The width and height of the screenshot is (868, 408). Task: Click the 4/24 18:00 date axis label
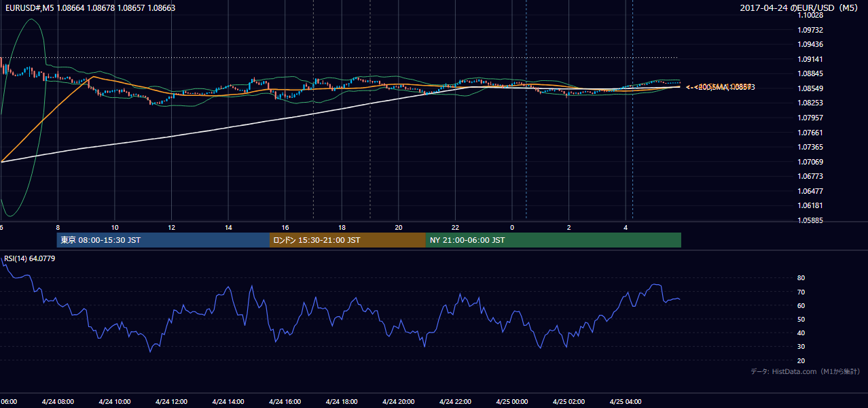point(342,401)
